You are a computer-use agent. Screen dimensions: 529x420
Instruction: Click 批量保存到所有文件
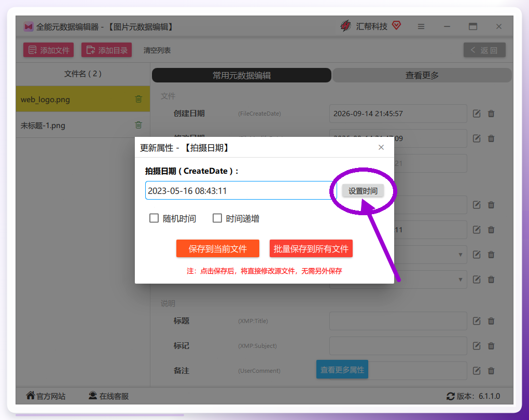pyautogui.click(x=311, y=248)
